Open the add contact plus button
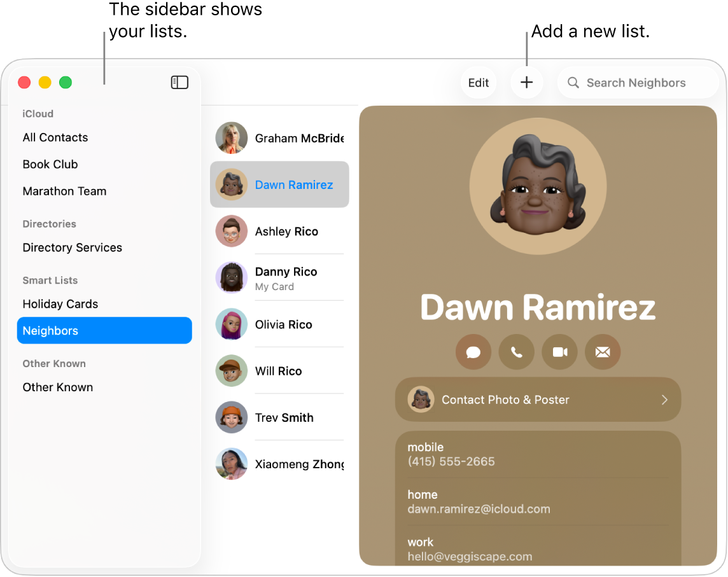This screenshot has height=577, width=728. point(526,82)
